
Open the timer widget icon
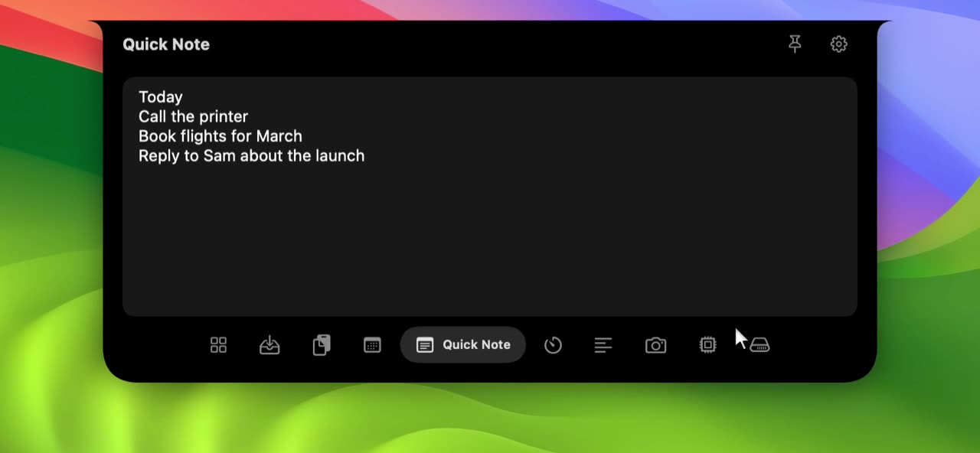(x=553, y=345)
